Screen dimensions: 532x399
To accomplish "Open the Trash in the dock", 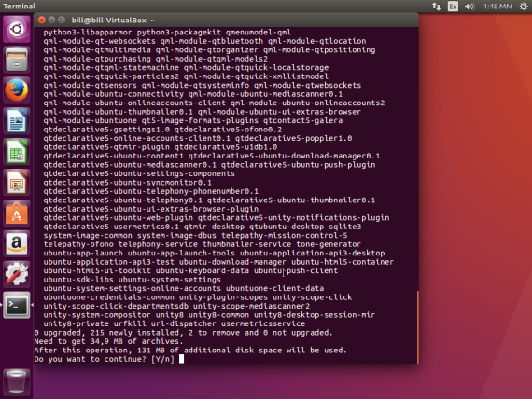I will coord(16,382).
